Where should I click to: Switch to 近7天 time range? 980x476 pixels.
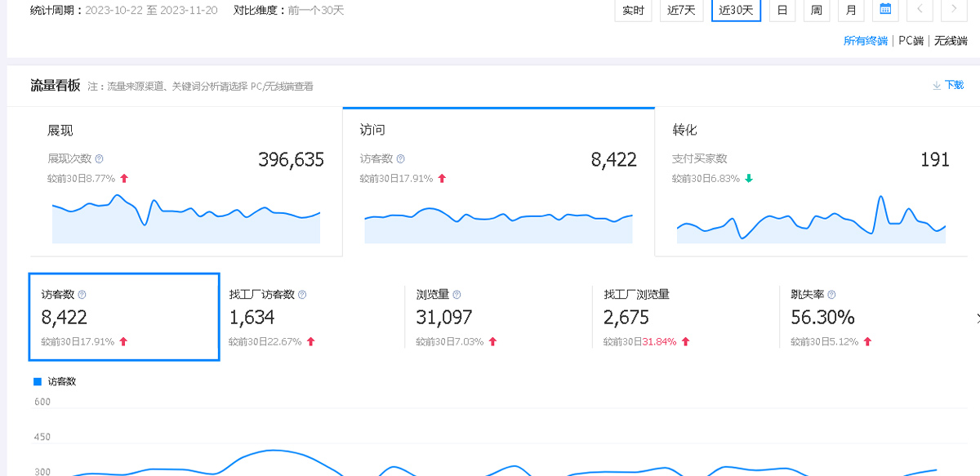click(681, 10)
